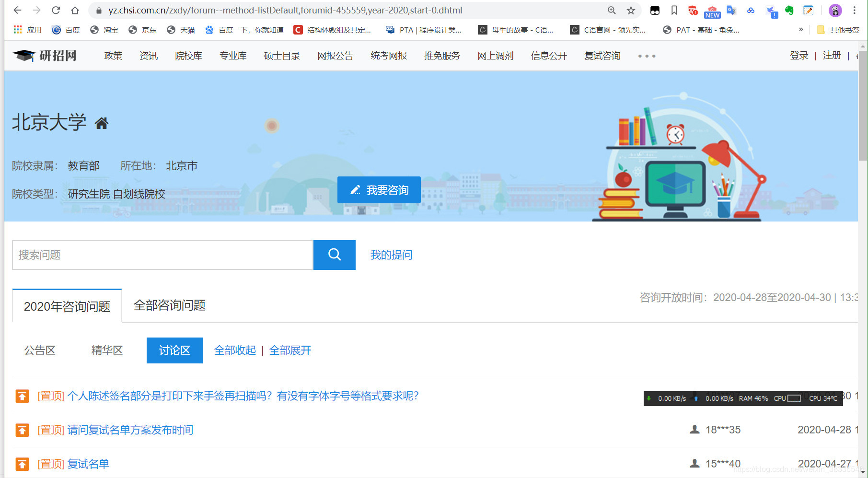Screen dimensions: 868x478
Task: Open the profile avatar icon
Action: [x=835, y=10]
